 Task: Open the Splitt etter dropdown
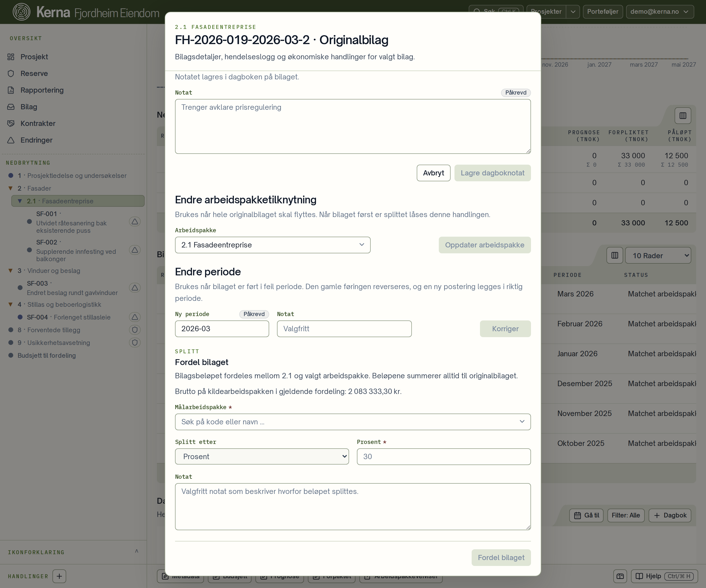262,457
